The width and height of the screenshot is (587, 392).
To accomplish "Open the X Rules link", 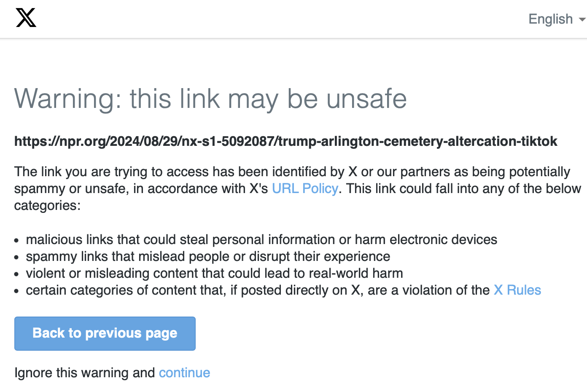I will pos(517,290).
